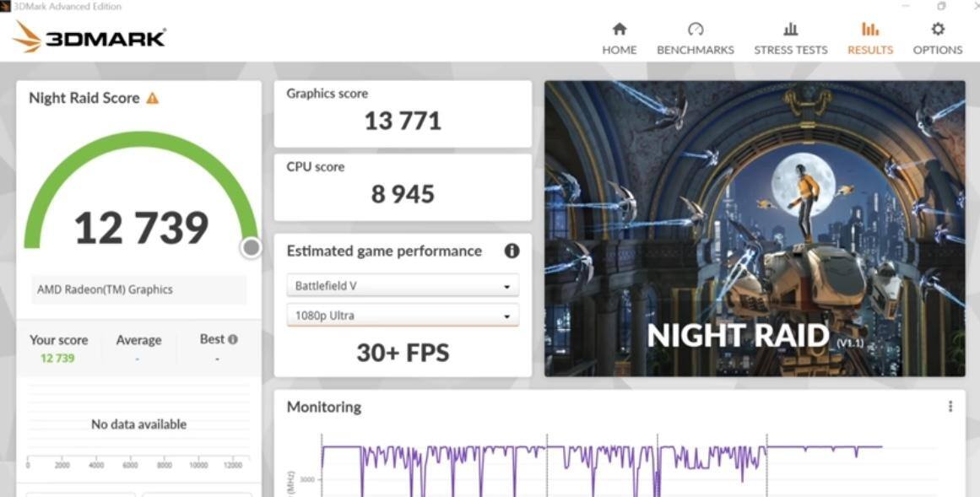Click the Stress Tests bar chart icon

coord(790,30)
